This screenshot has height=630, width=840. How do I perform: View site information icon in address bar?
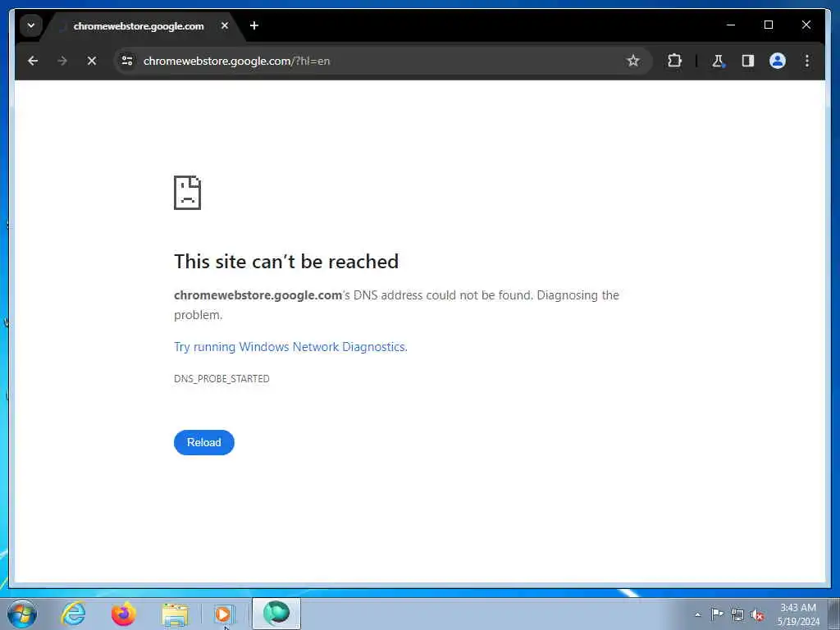127,61
